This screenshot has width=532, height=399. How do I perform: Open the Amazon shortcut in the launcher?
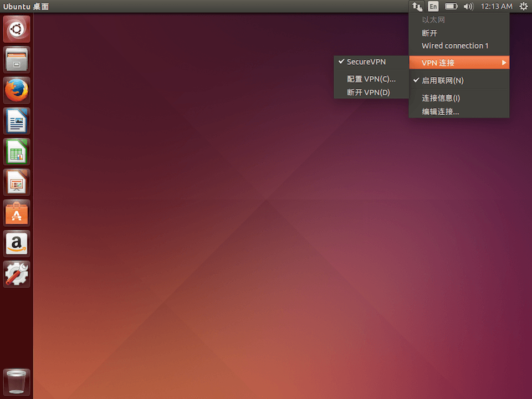[16, 244]
